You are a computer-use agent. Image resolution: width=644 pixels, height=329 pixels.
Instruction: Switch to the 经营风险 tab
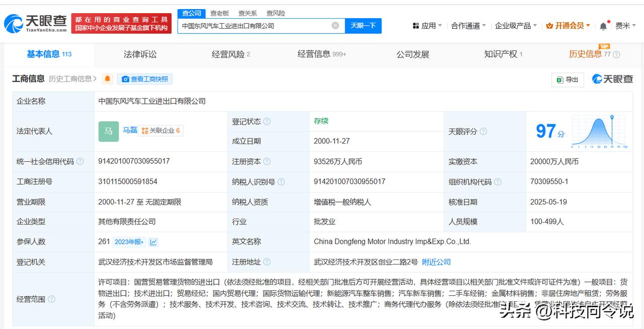[231, 54]
